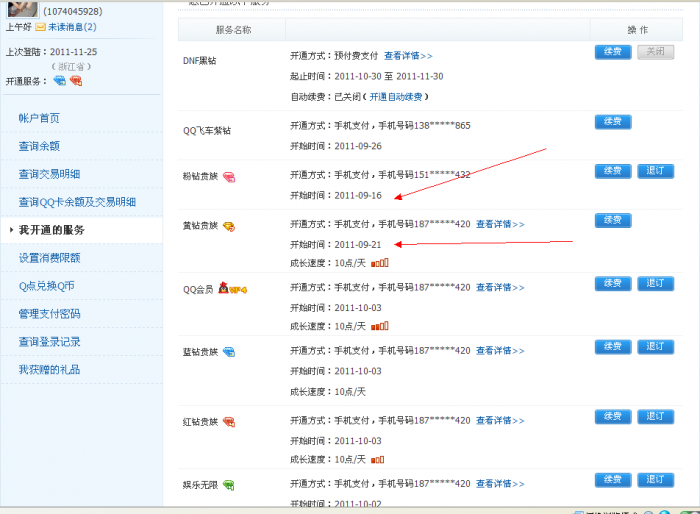Click the user avatar thumbnail
This screenshot has height=514, width=700.
22,8
